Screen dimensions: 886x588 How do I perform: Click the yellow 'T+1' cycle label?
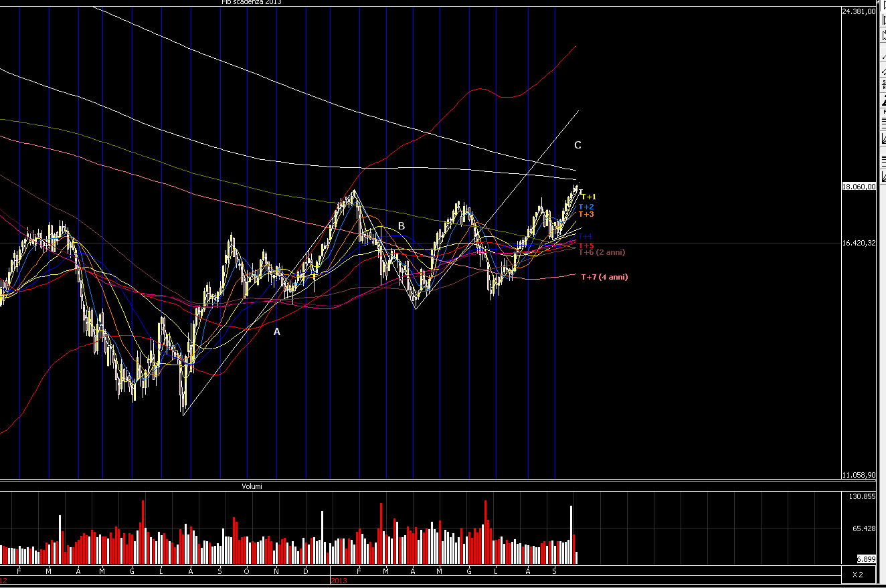[588, 197]
